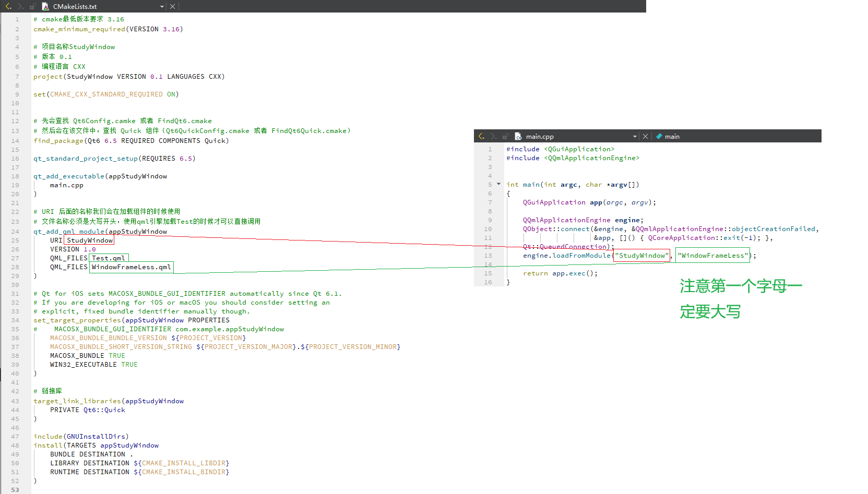Click '#include <QGuiApplication>' line
The image size is (868, 494).
pyautogui.click(x=561, y=149)
